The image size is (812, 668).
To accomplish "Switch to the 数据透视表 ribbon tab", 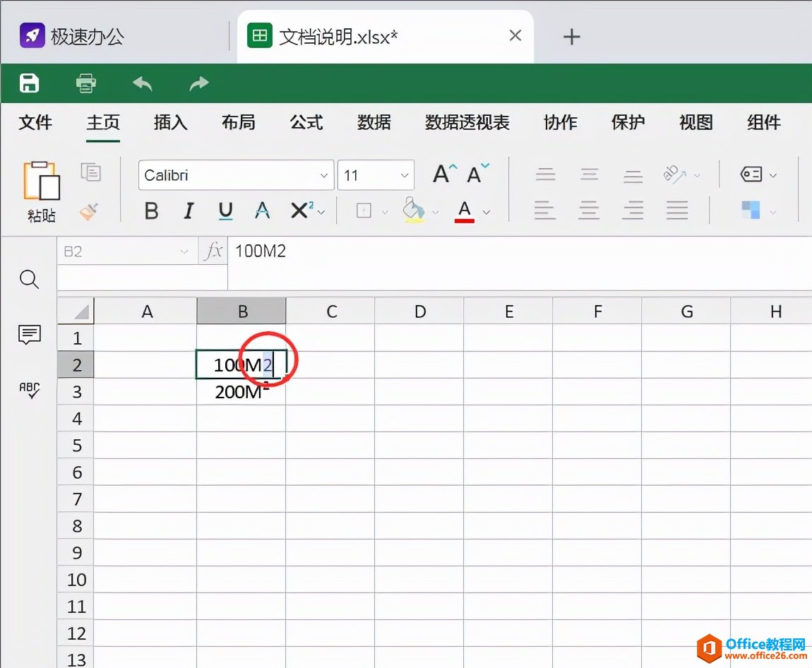I will tap(466, 122).
